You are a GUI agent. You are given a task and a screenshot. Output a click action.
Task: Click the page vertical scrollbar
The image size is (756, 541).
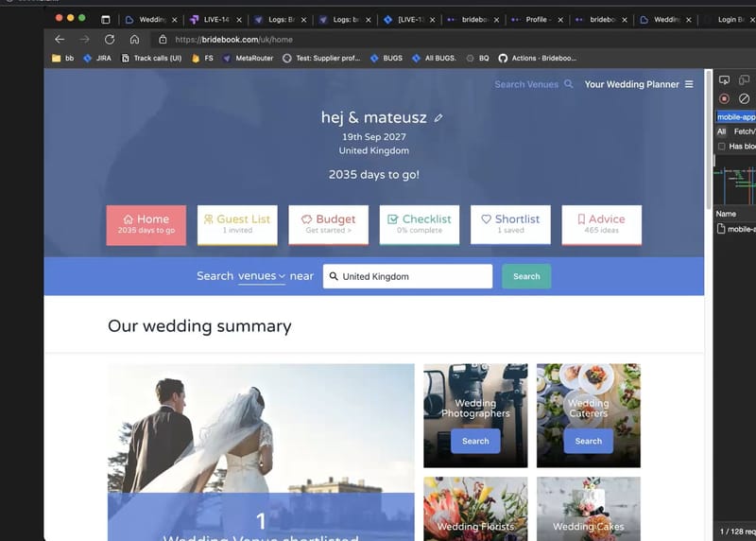(708, 140)
